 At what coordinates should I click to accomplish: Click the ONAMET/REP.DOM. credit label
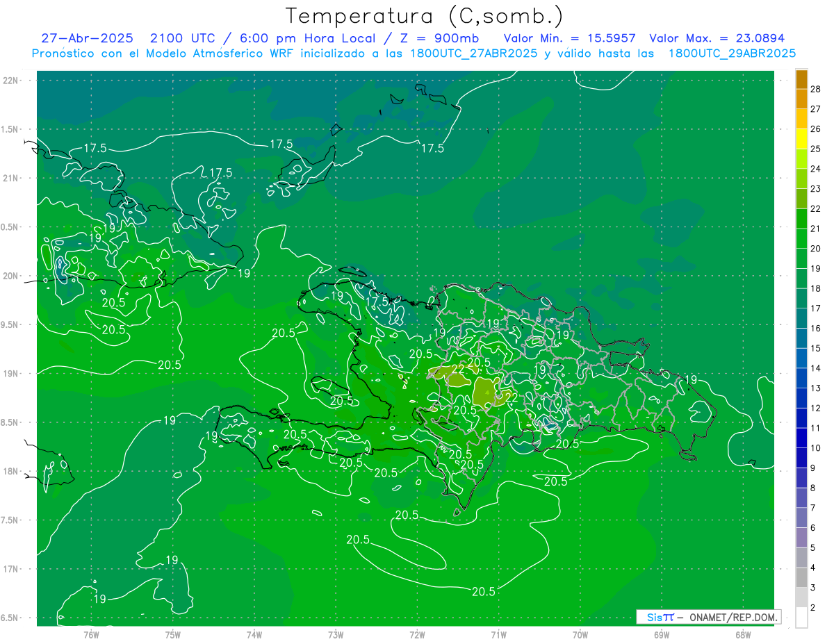733,617
